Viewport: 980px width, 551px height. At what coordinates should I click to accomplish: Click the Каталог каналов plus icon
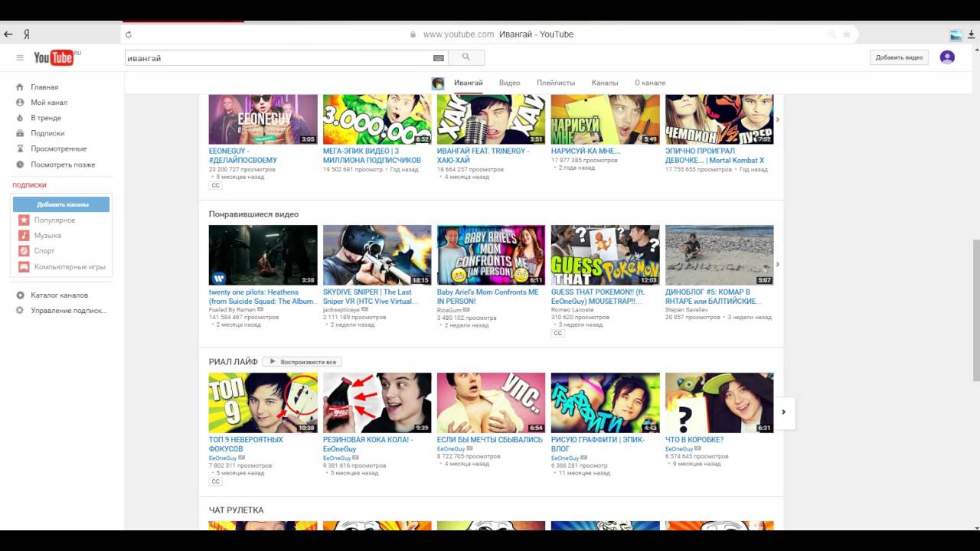tap(20, 295)
